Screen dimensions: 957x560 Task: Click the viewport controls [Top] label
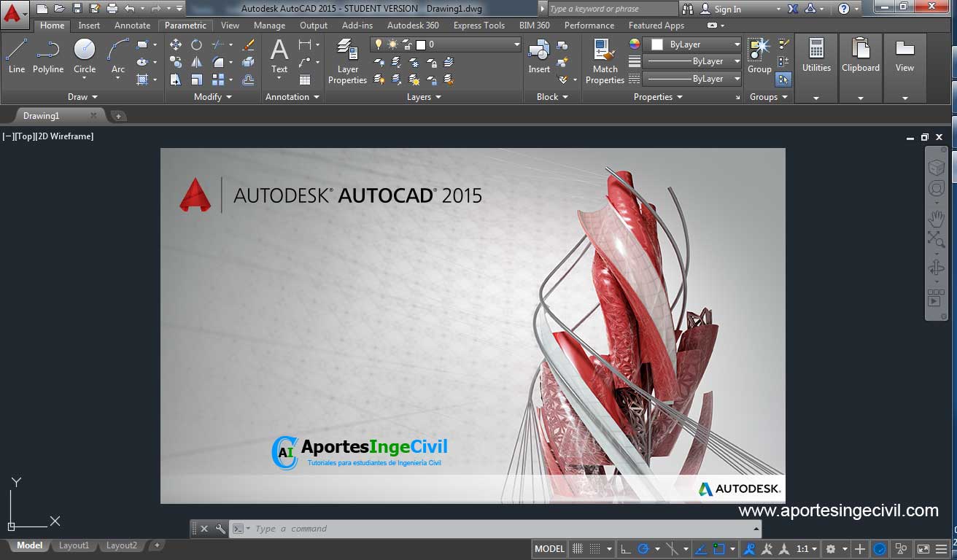(x=26, y=136)
